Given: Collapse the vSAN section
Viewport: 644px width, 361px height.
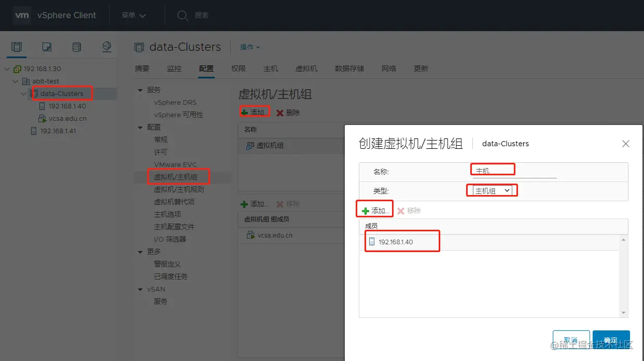Looking at the screenshot, I should [140, 289].
